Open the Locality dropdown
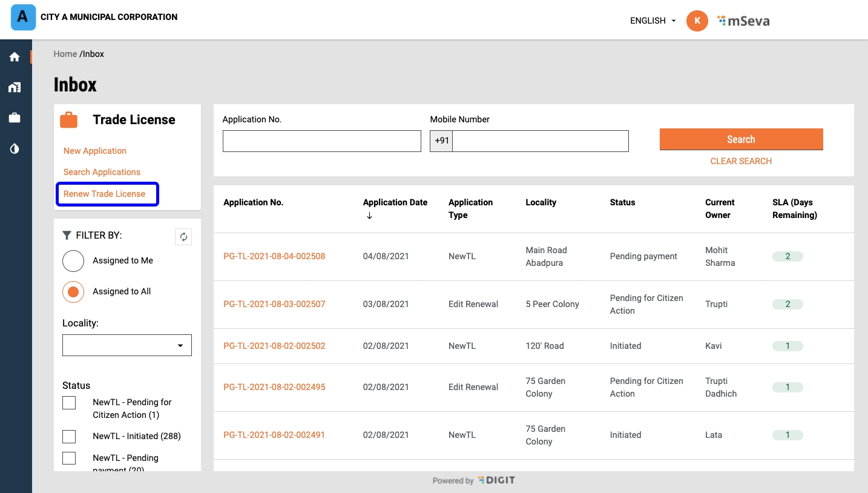The image size is (868, 493). (127, 345)
